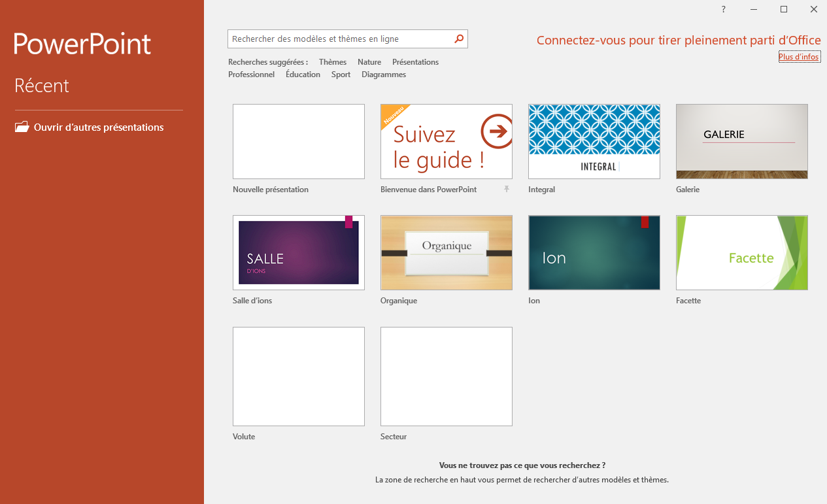The width and height of the screenshot is (827, 504).
Task: Choose the Volute template thumbnail
Action: (x=299, y=377)
